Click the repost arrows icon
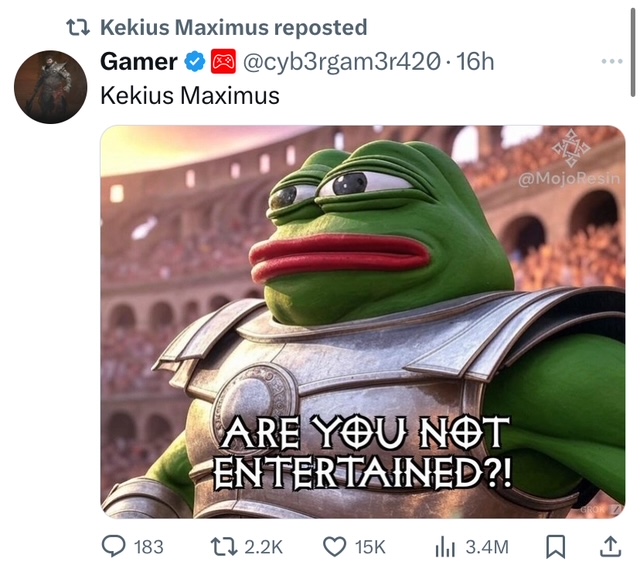 click(x=224, y=547)
